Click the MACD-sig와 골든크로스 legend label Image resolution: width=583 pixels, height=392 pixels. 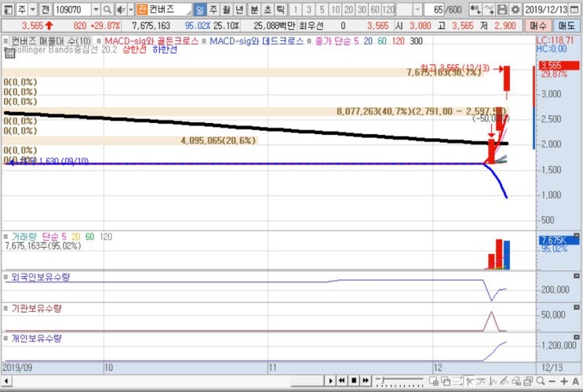pos(151,41)
